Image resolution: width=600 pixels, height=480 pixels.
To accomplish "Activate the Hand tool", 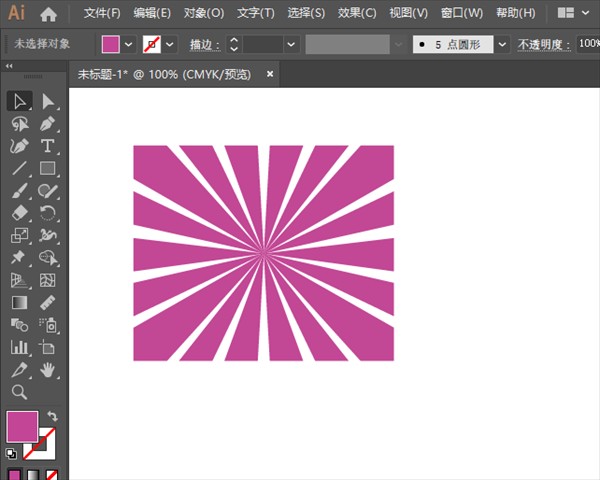I will [47, 370].
